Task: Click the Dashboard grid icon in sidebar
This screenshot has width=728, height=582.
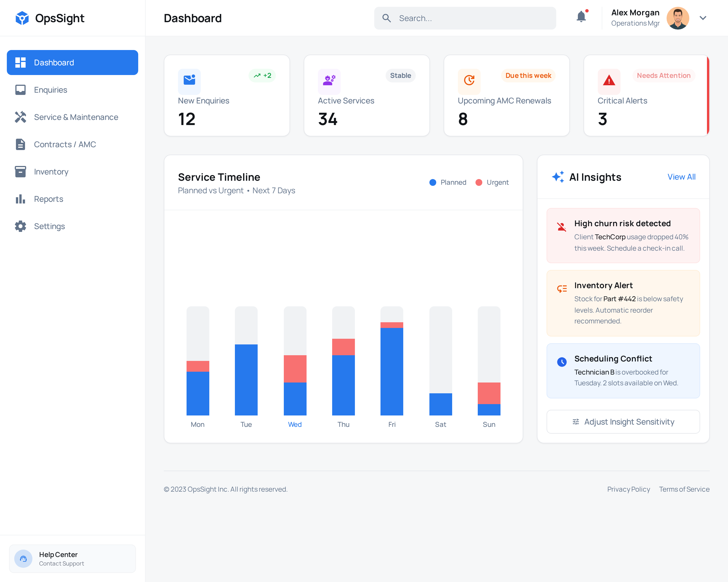Action: [x=20, y=63]
